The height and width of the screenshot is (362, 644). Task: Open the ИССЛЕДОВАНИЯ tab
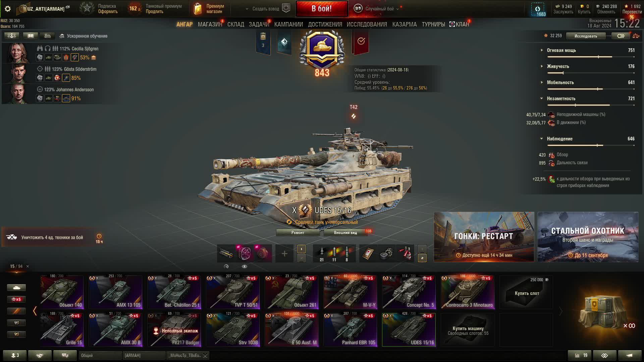(x=367, y=24)
